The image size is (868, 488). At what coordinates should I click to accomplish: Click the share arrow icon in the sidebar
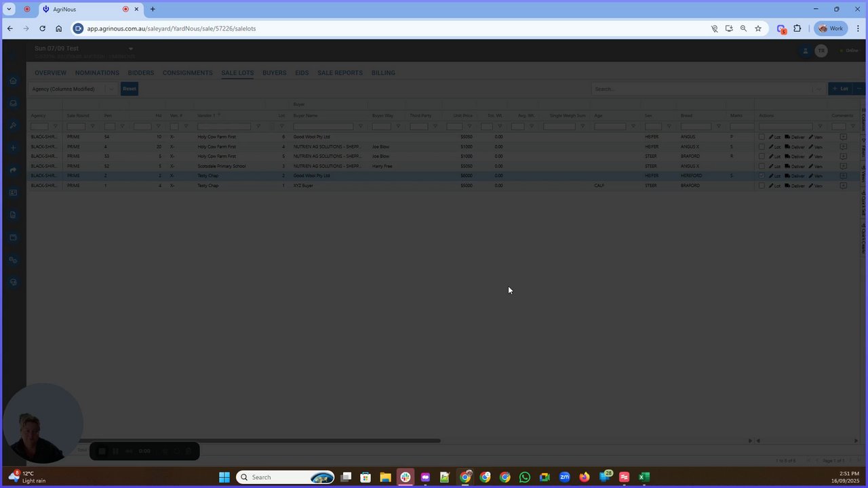[13, 170]
